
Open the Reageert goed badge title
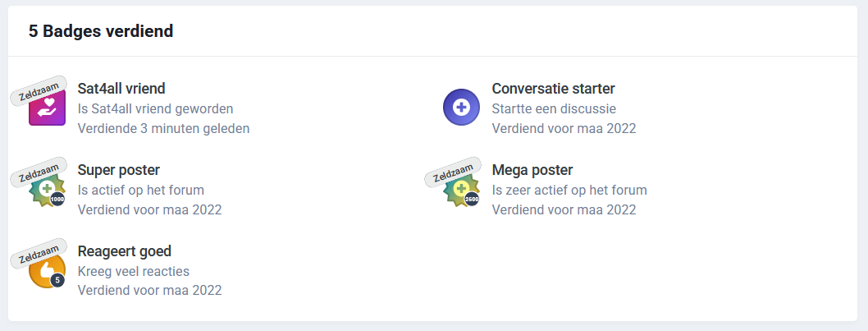click(124, 251)
